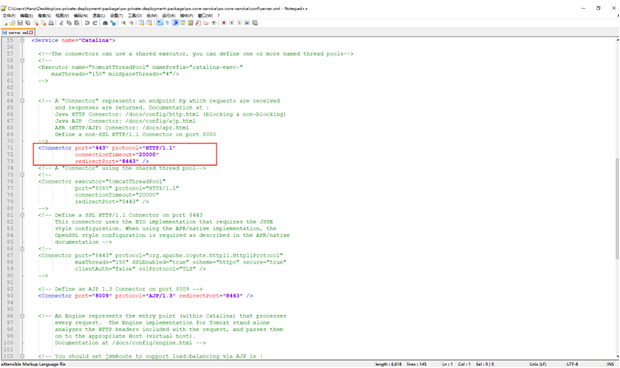Toggle show all characters pilcrow icon
The width and height of the screenshot is (620, 368).
click(x=167, y=23)
